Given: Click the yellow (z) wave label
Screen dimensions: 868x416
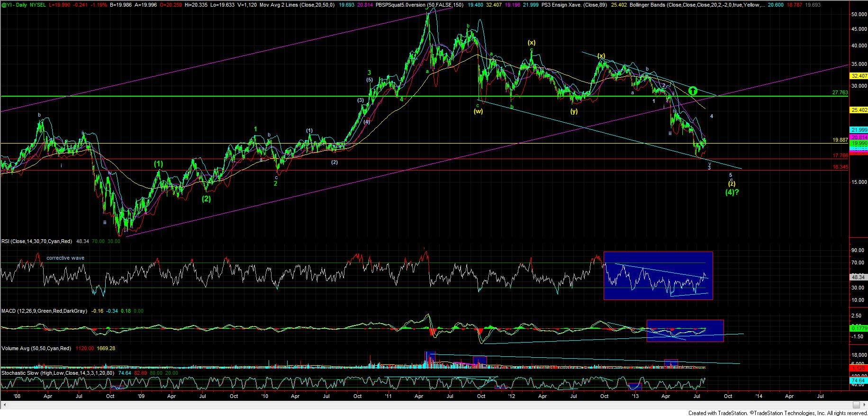Looking at the screenshot, I should pyautogui.click(x=732, y=184).
